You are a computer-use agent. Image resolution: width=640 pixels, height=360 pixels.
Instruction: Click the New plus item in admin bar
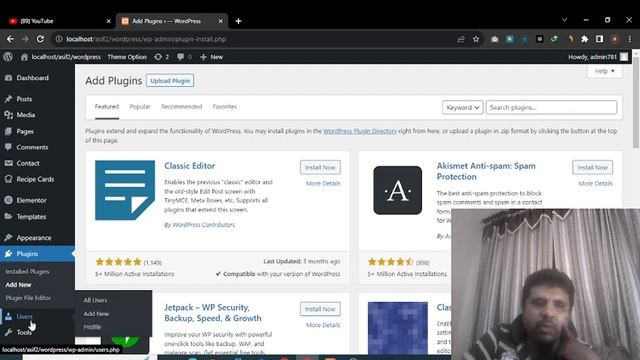click(211, 57)
